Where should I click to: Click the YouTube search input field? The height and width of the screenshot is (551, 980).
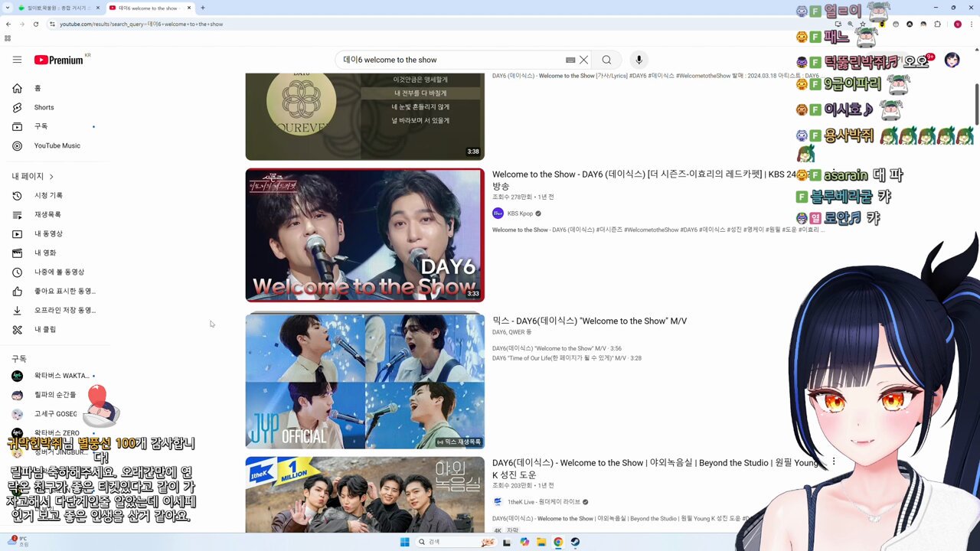[x=452, y=60]
